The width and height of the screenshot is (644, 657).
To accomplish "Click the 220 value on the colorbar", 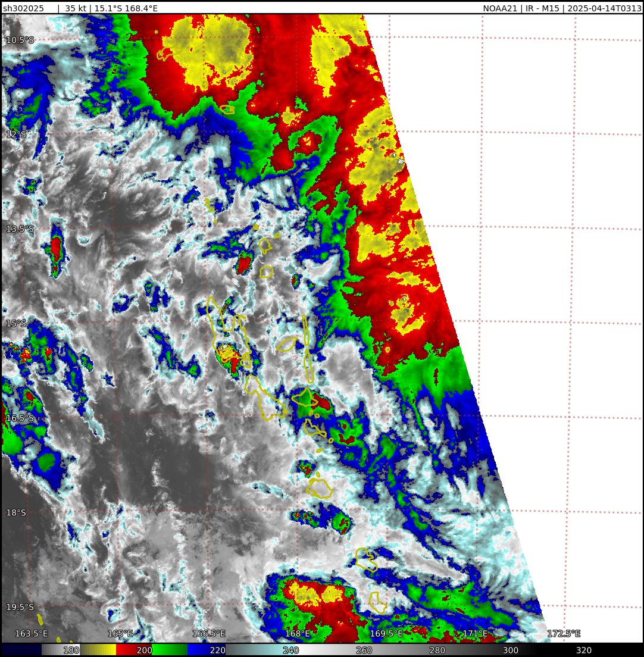I will (218, 650).
